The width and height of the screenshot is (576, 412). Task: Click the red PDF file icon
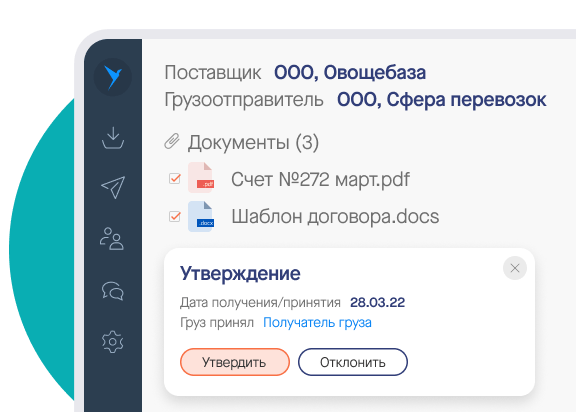201,177
